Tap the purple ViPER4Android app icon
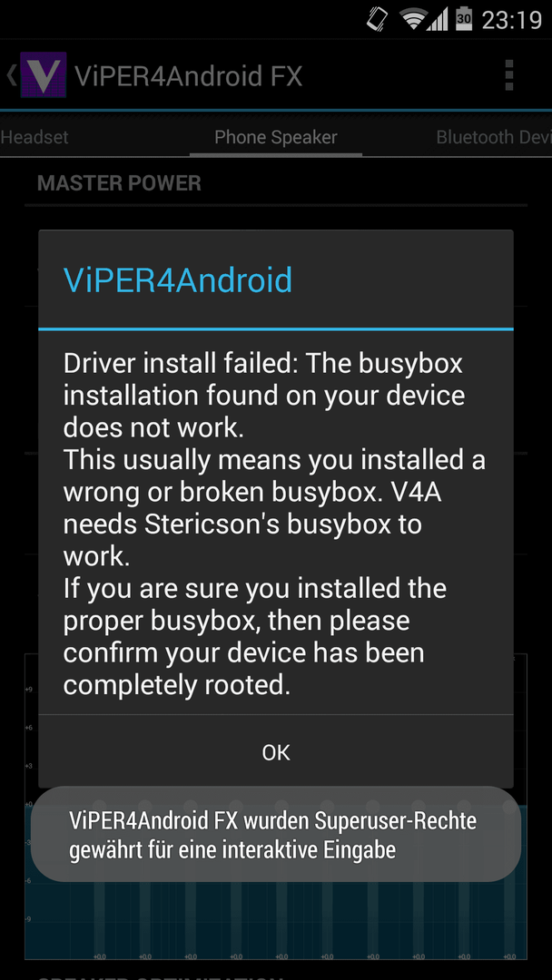552x980 pixels. (44, 75)
